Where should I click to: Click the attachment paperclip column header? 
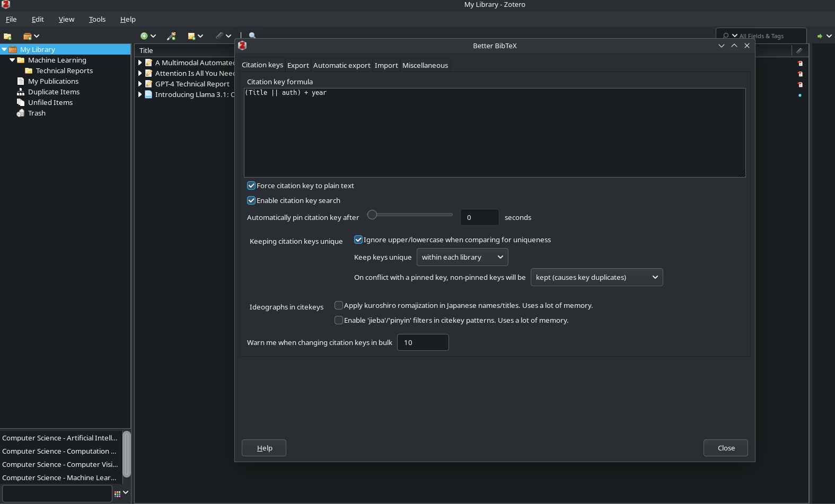pyautogui.click(x=799, y=50)
